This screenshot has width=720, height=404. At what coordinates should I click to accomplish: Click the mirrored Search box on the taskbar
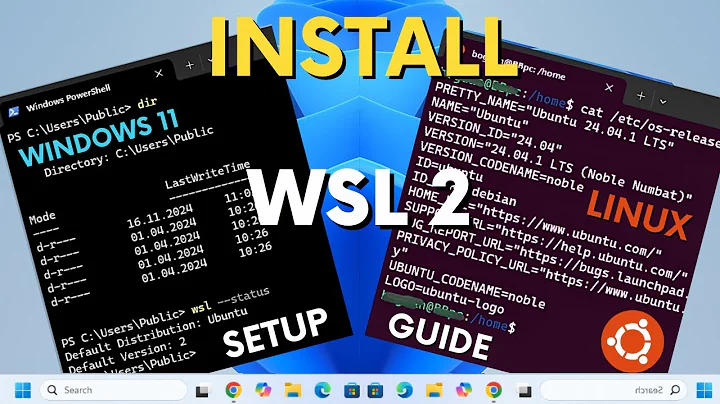tap(613, 390)
